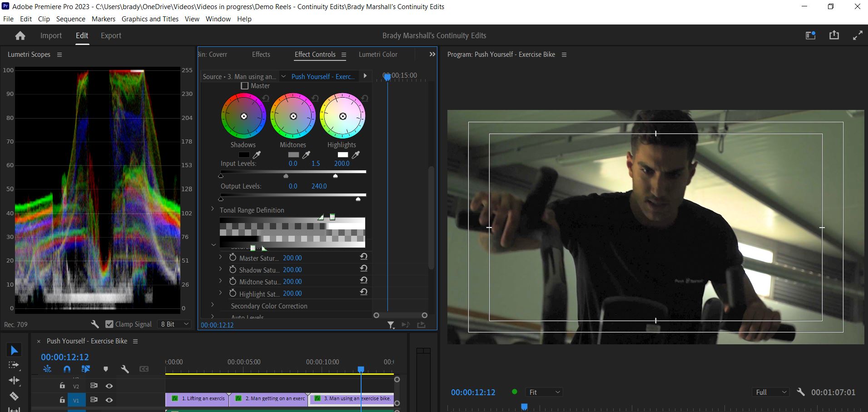Show overflow panel tabs chevron
Image resolution: width=868 pixels, height=412 pixels.
(x=432, y=54)
